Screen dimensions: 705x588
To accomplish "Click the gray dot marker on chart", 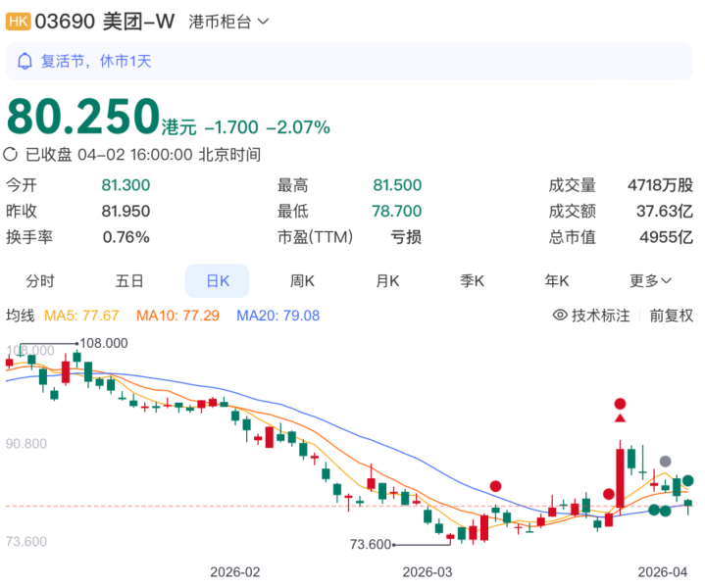I will click(666, 462).
